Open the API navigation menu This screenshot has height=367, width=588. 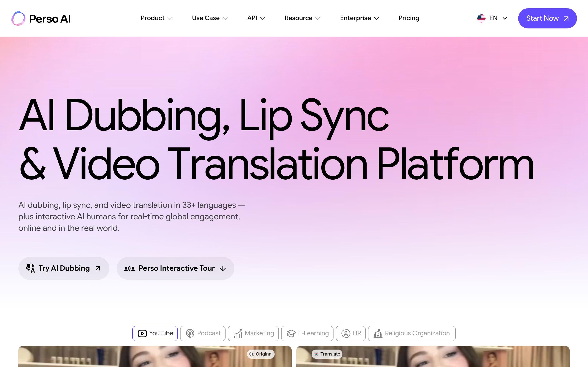pos(256,18)
